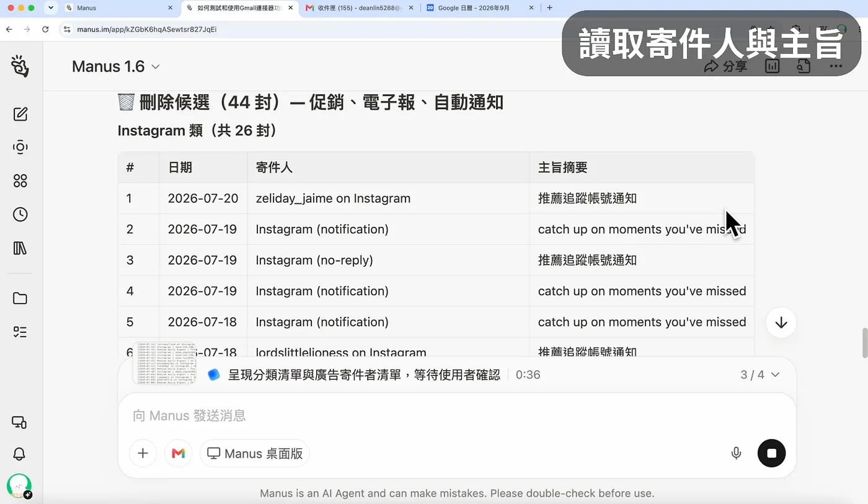Open the clock history icon in sidebar
The width and height of the screenshot is (868, 504).
coord(20,214)
